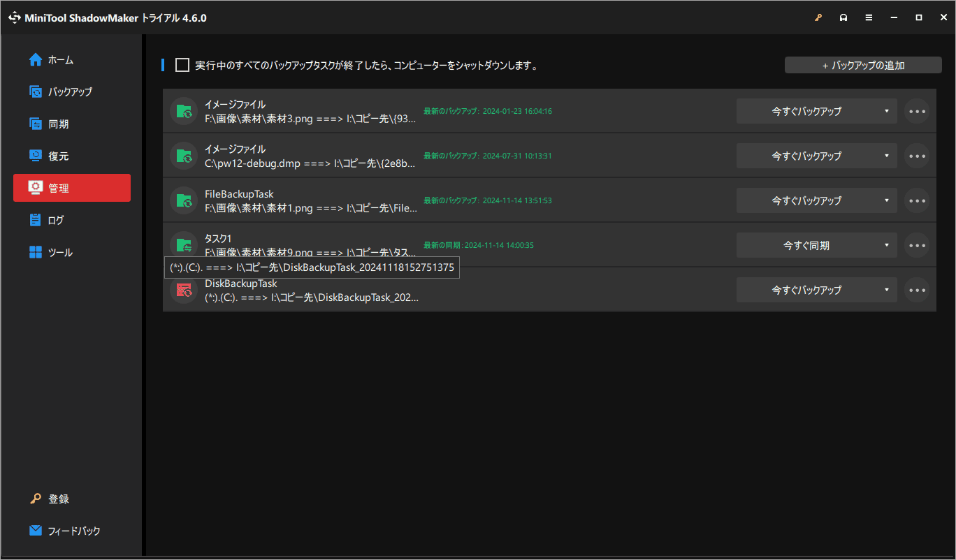Open the 復元 page
This screenshot has height=560, width=956.
(x=72, y=156)
